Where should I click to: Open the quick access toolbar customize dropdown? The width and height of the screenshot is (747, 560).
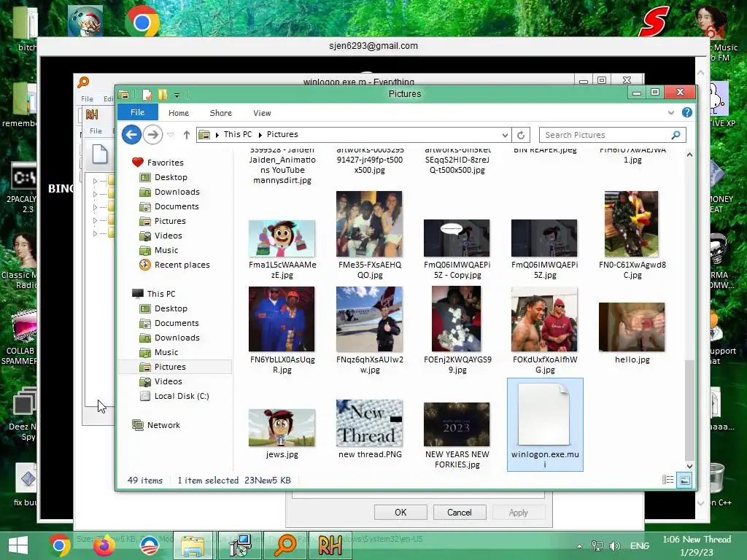point(177,96)
